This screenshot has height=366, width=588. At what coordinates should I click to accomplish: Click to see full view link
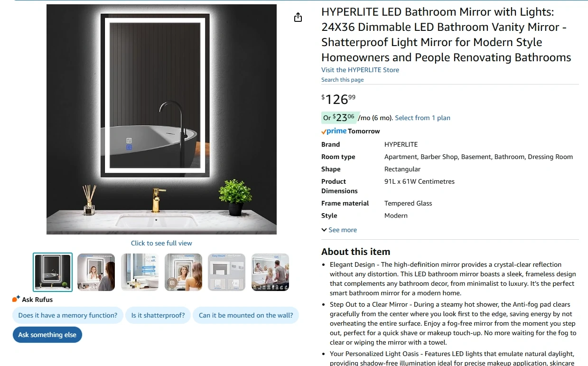click(x=161, y=243)
